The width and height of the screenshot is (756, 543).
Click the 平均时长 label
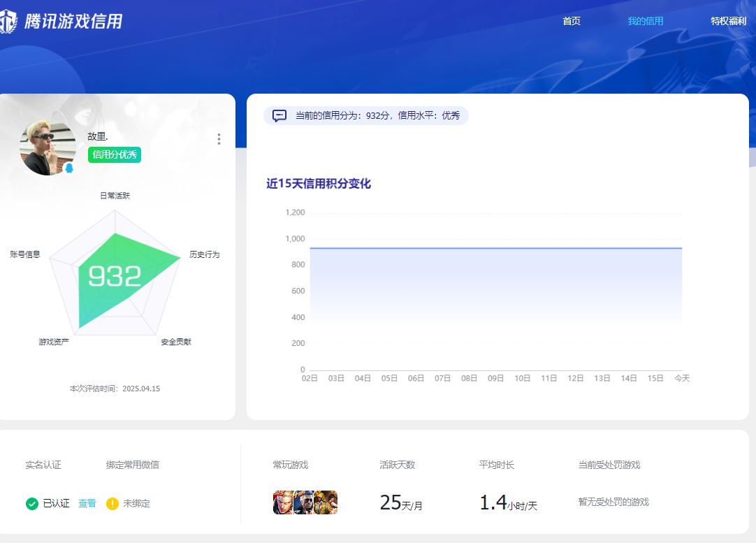pos(497,465)
